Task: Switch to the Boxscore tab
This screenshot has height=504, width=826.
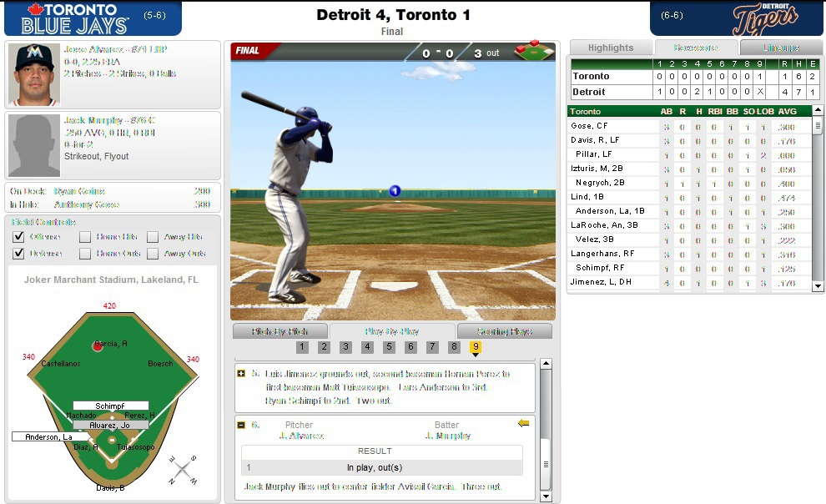Action: [696, 48]
